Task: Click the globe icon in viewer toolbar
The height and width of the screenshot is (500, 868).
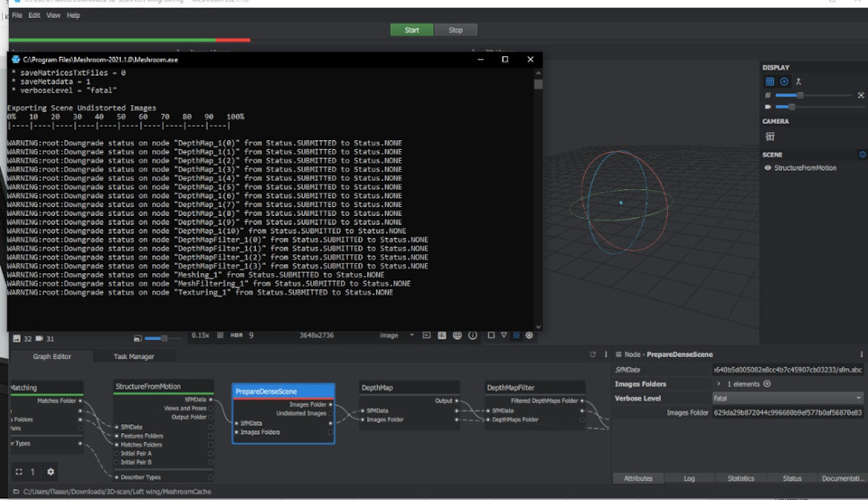Action: 458,335
